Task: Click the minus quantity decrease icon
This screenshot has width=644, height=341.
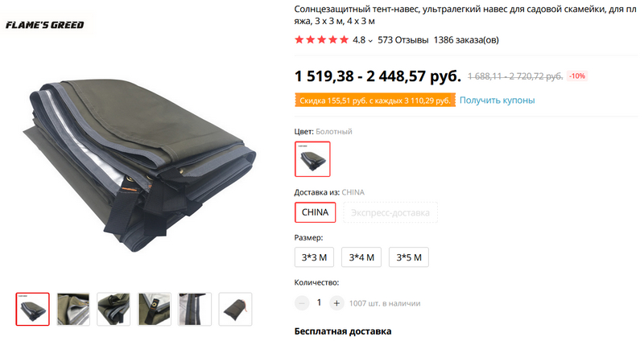Action: click(x=302, y=303)
